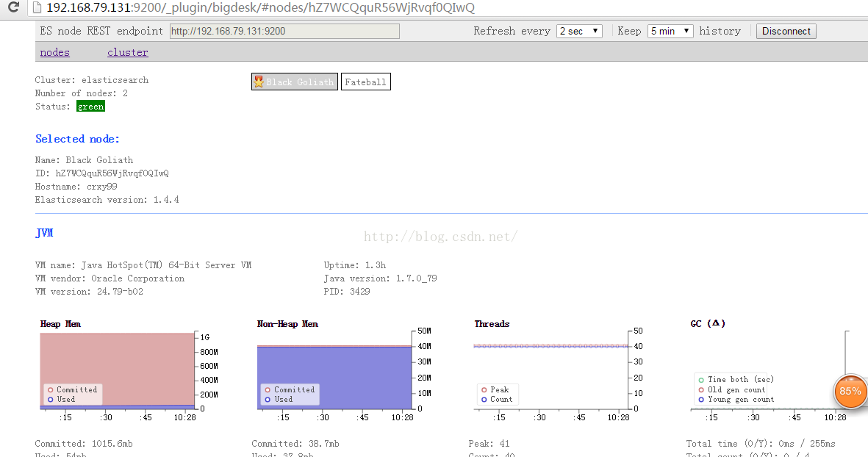
Task: Click the VM vendor: Oracle Corporation line
Action: 110,279
